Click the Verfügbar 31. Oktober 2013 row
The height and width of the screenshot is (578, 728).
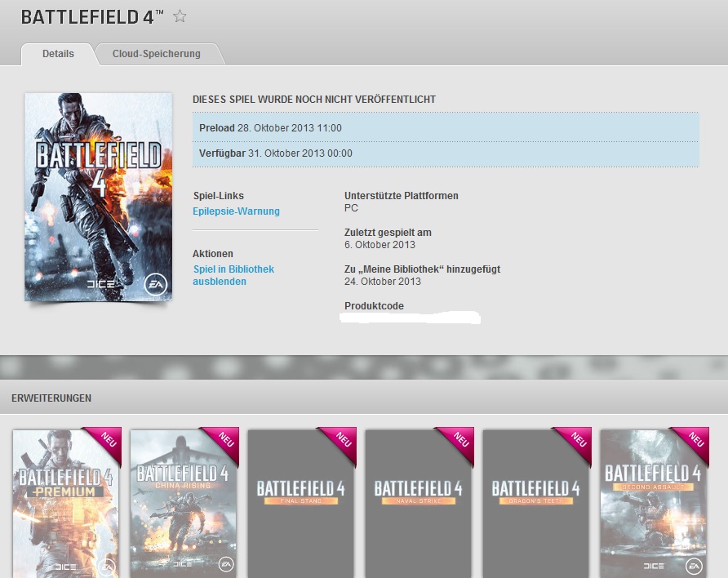coord(446,153)
